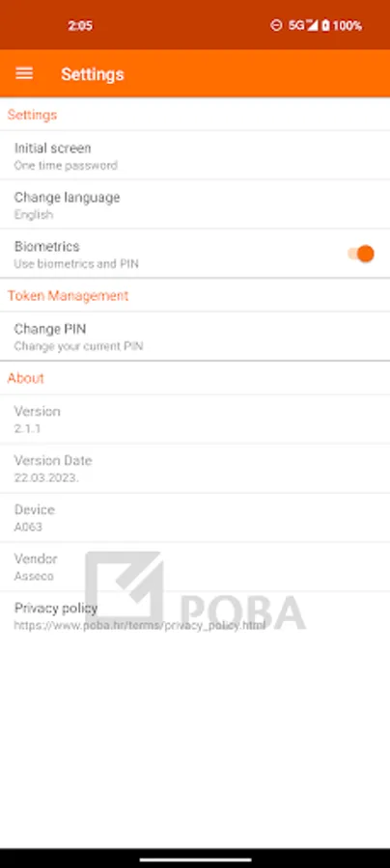The width and height of the screenshot is (390, 868).
Task: Tap the bottom home gesture bar
Action: (x=195, y=859)
